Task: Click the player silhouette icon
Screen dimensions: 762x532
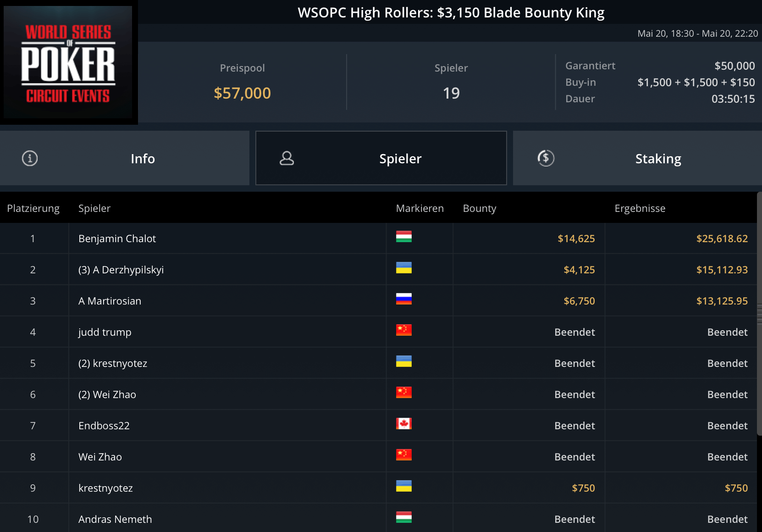Action: [x=287, y=158]
